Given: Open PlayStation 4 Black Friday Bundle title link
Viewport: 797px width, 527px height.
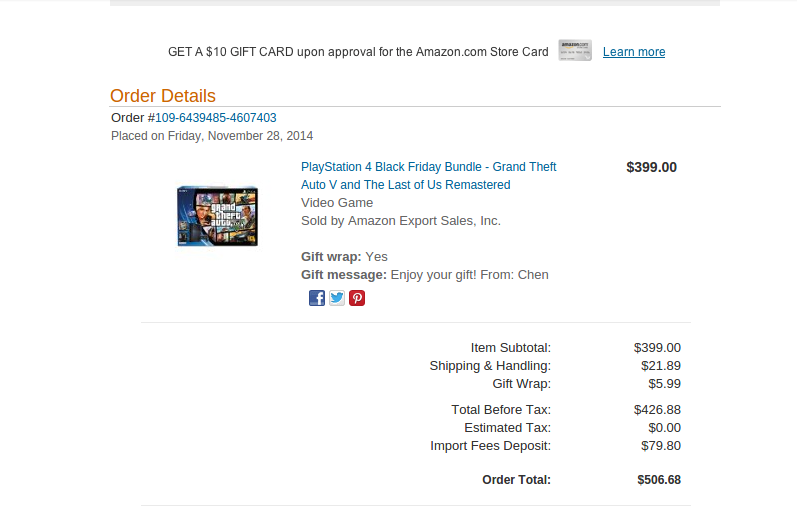Looking at the screenshot, I should 428,176.
